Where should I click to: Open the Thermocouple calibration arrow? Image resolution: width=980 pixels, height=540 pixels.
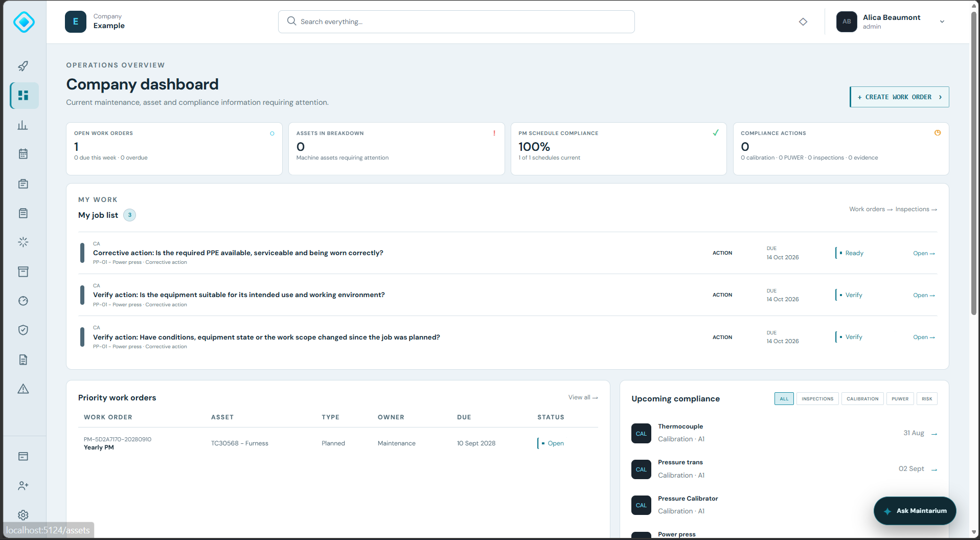(x=934, y=434)
